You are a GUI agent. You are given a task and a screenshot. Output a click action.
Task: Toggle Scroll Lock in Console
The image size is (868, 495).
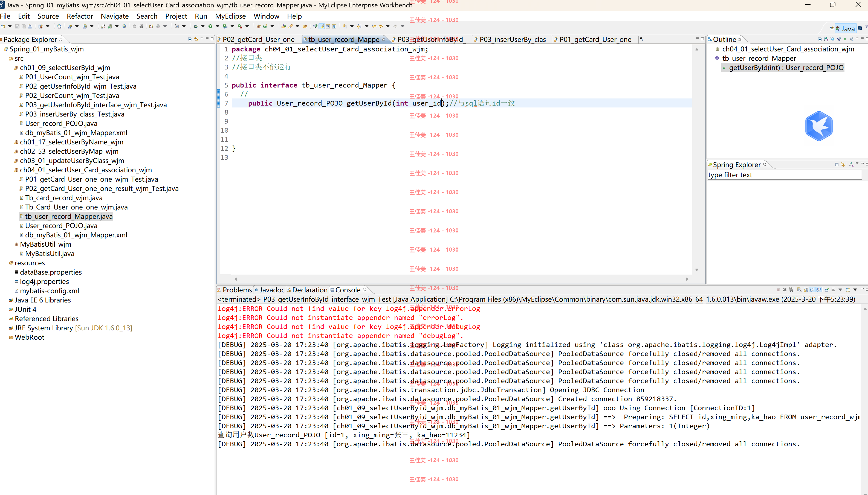click(806, 290)
